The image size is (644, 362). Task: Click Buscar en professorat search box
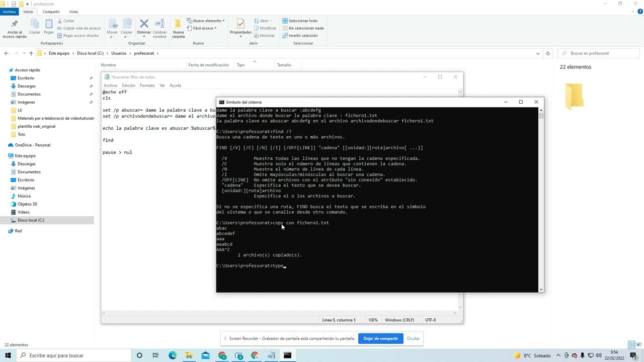pyautogui.click(x=599, y=53)
